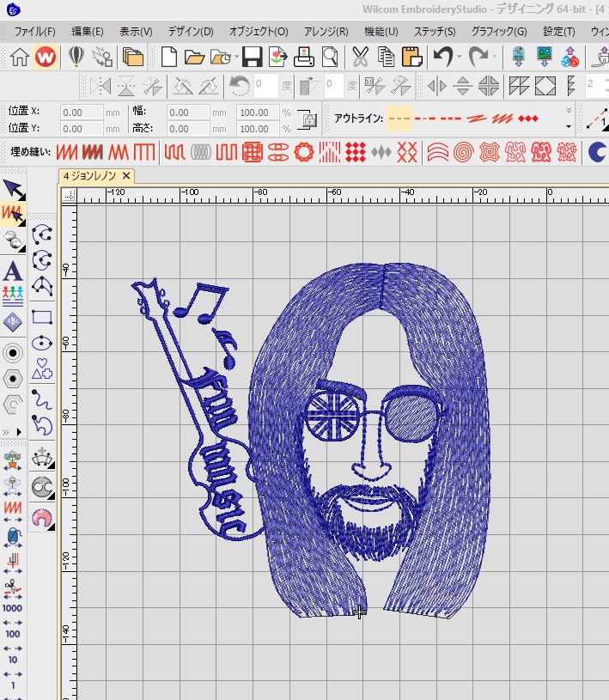Undo the last action
The width and height of the screenshot is (609, 700).
443,58
